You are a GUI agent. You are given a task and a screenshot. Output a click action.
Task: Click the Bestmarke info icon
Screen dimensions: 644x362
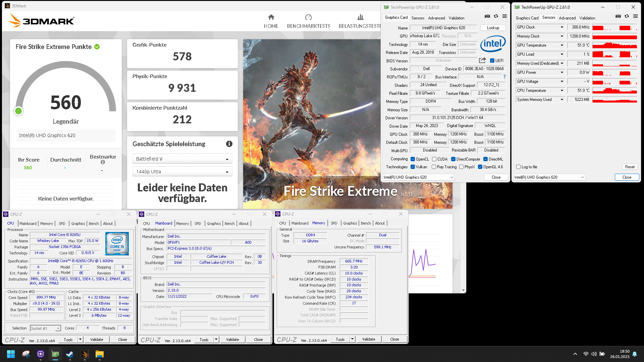pos(103,162)
